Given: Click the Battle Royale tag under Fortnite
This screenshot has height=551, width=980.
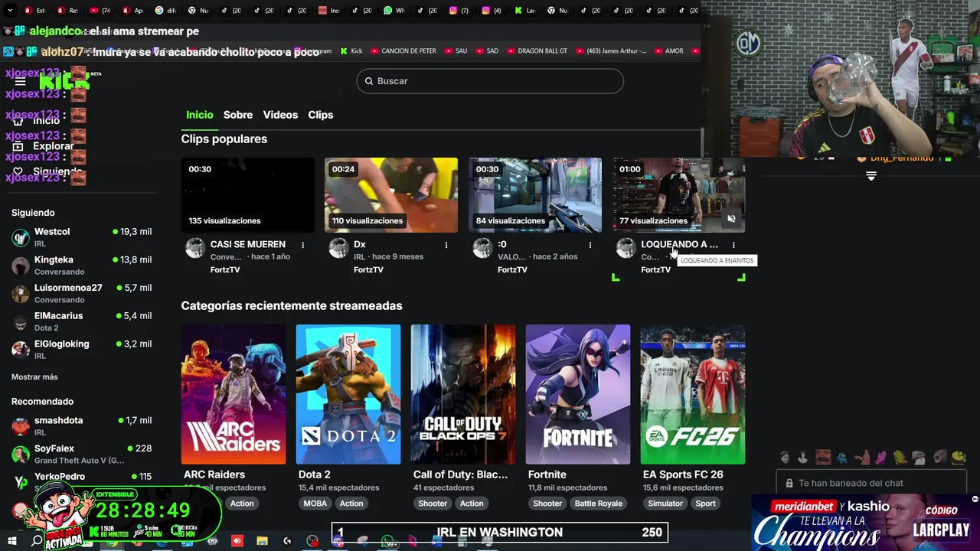Looking at the screenshot, I should 599,504.
